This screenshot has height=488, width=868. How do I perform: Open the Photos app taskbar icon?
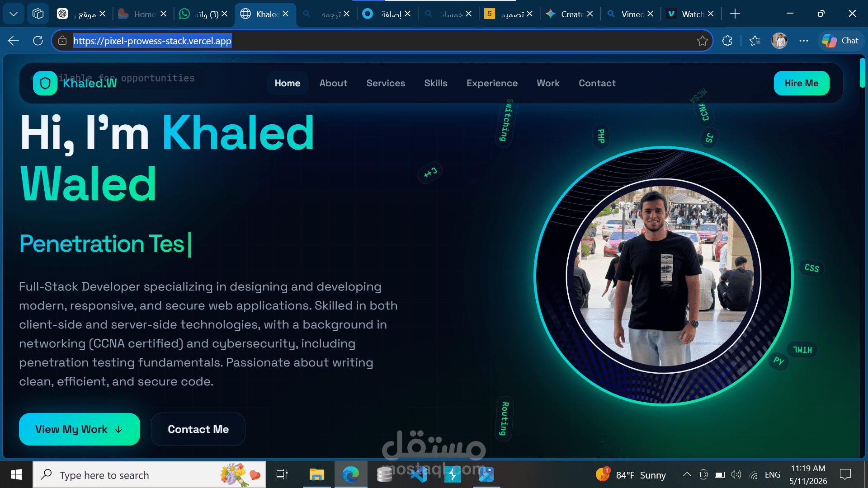[486, 474]
